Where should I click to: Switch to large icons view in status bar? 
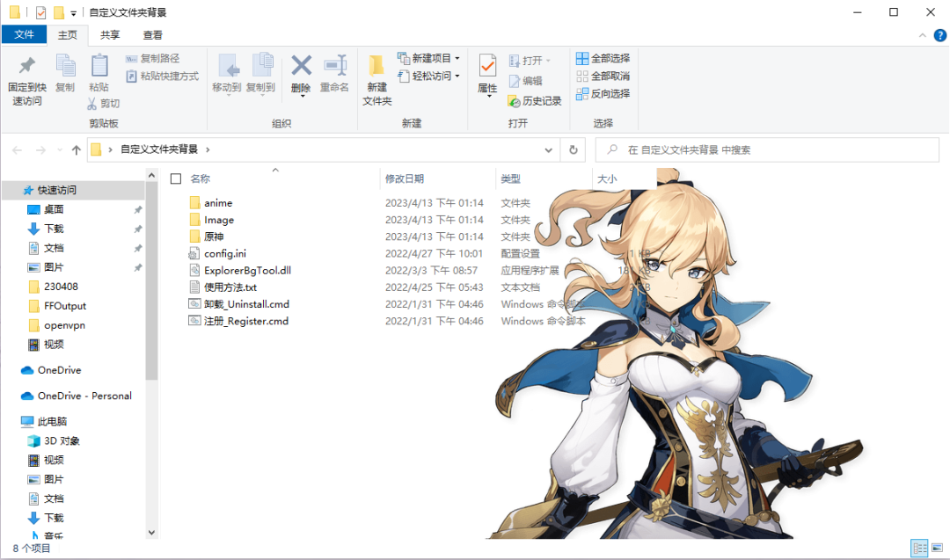pyautogui.click(x=938, y=549)
